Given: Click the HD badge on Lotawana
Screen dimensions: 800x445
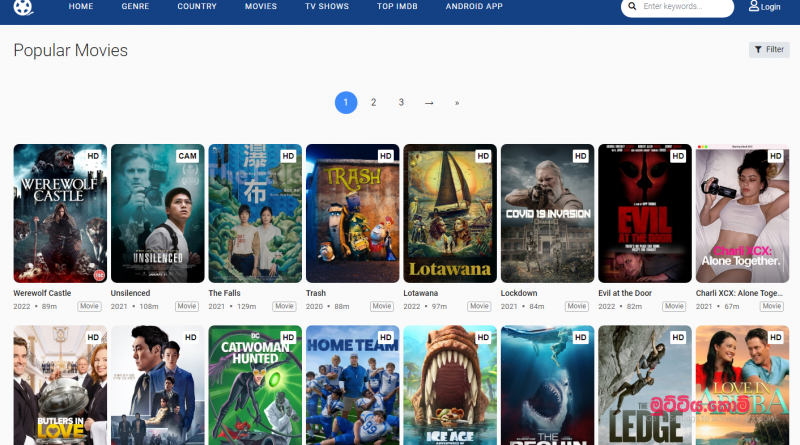Looking at the screenshot, I should coord(483,156).
